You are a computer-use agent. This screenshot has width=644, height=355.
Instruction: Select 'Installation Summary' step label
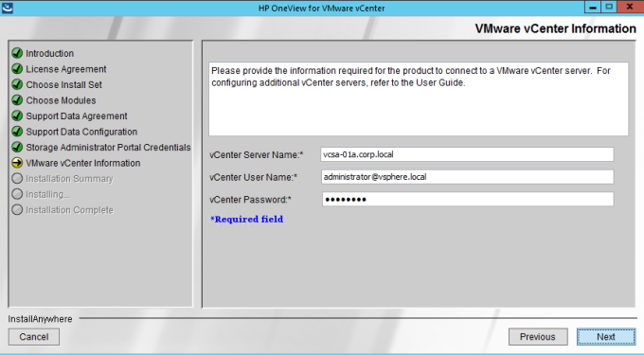[x=69, y=179]
